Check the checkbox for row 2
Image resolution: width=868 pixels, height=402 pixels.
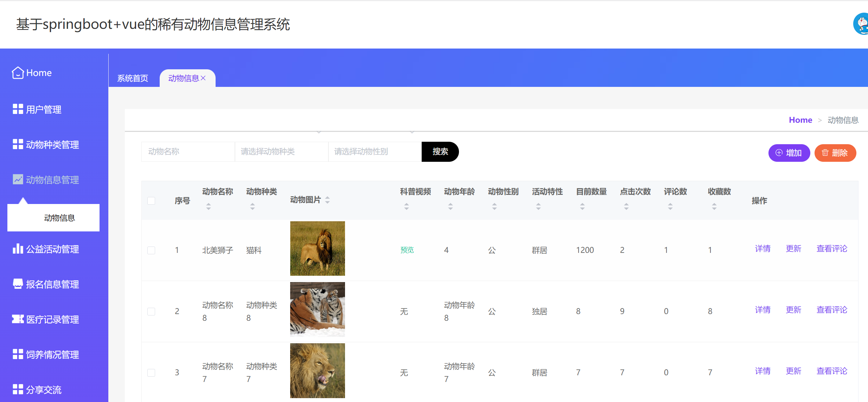click(151, 311)
